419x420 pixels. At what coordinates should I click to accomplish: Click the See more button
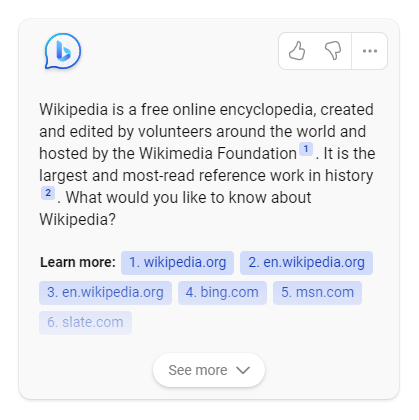tap(209, 370)
